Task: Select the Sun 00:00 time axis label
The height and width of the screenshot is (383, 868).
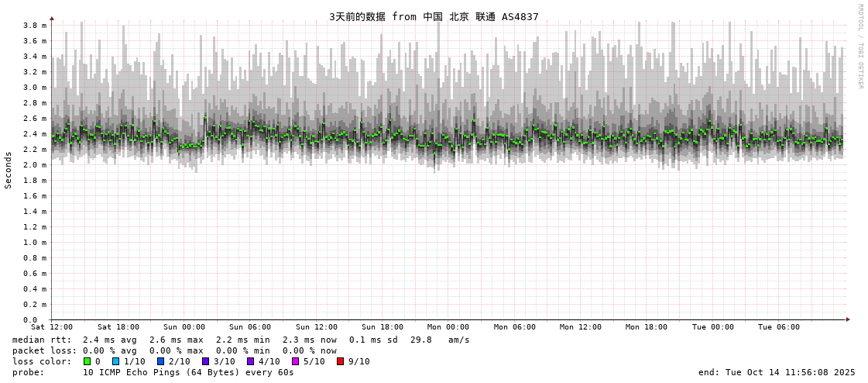Action: [x=184, y=327]
